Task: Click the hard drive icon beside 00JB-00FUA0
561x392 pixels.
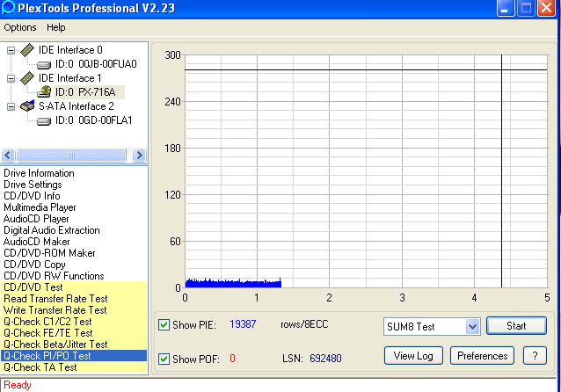Action: (44, 65)
